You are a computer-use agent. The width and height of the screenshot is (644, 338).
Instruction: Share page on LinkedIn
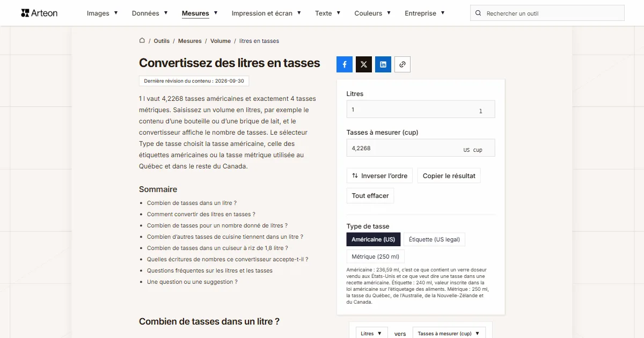click(x=383, y=64)
